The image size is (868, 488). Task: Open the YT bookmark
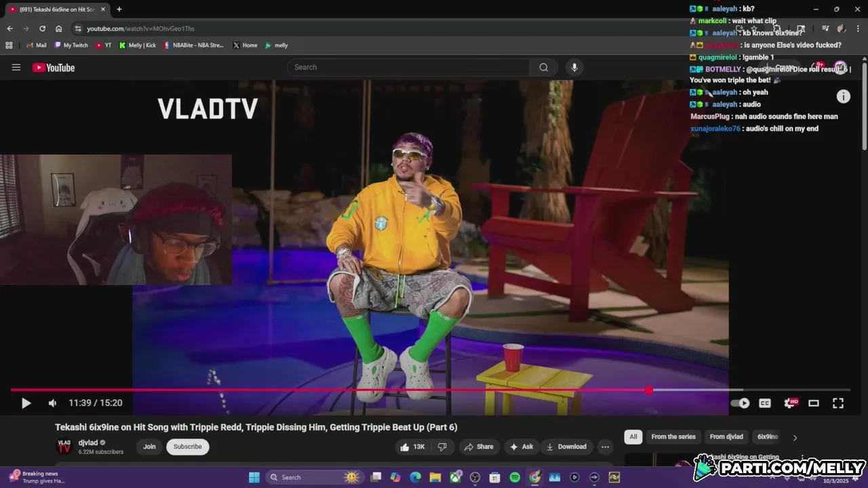coord(104,45)
